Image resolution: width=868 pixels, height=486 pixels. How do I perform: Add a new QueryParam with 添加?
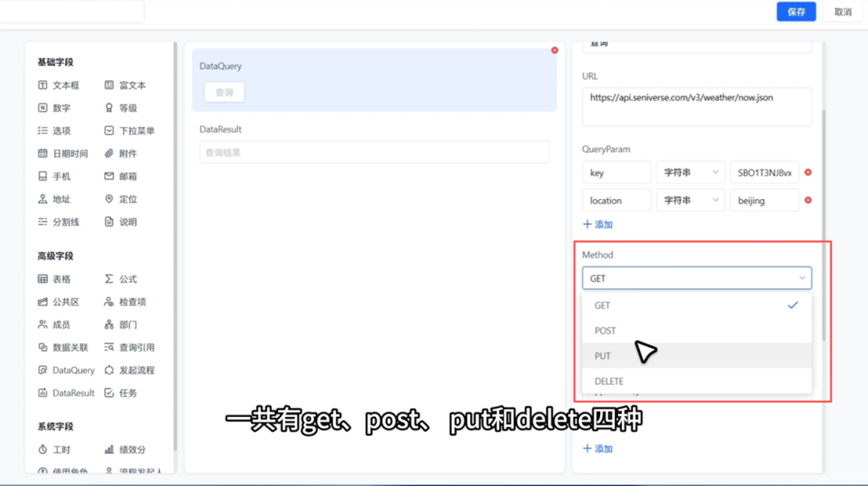598,224
